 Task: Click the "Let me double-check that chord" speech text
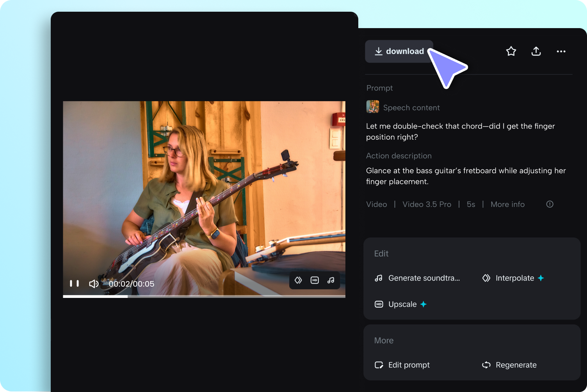(461, 132)
